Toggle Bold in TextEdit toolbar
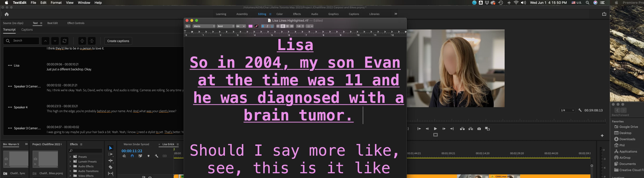 click(263, 26)
